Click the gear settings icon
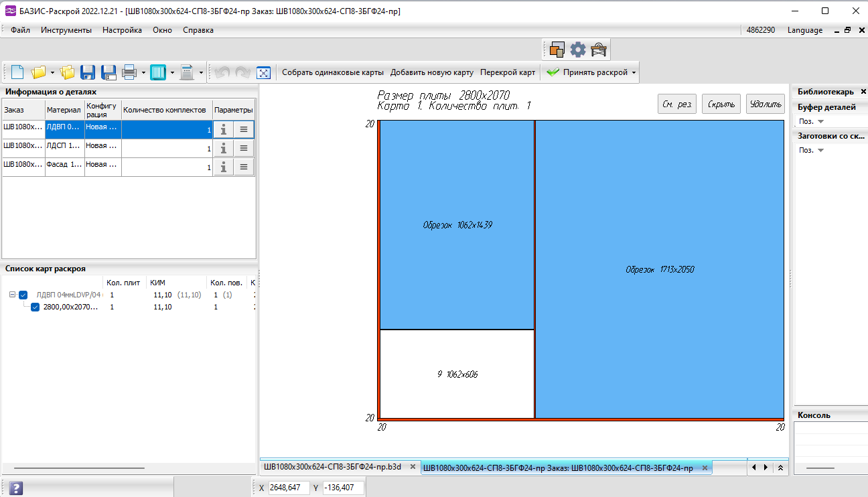 [x=577, y=49]
